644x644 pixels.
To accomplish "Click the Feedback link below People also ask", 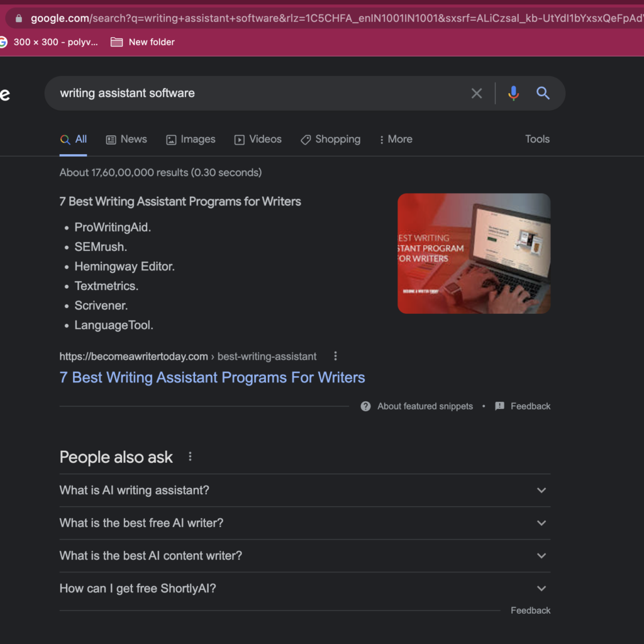I will pyautogui.click(x=530, y=610).
